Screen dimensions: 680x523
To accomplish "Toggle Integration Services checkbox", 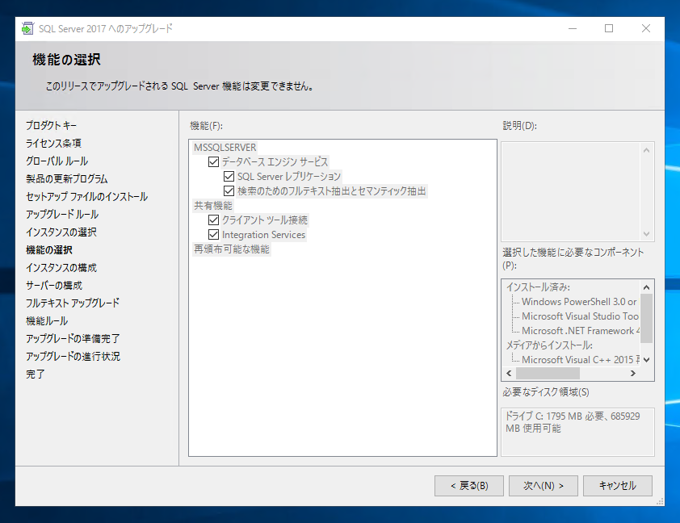I will pyautogui.click(x=213, y=235).
